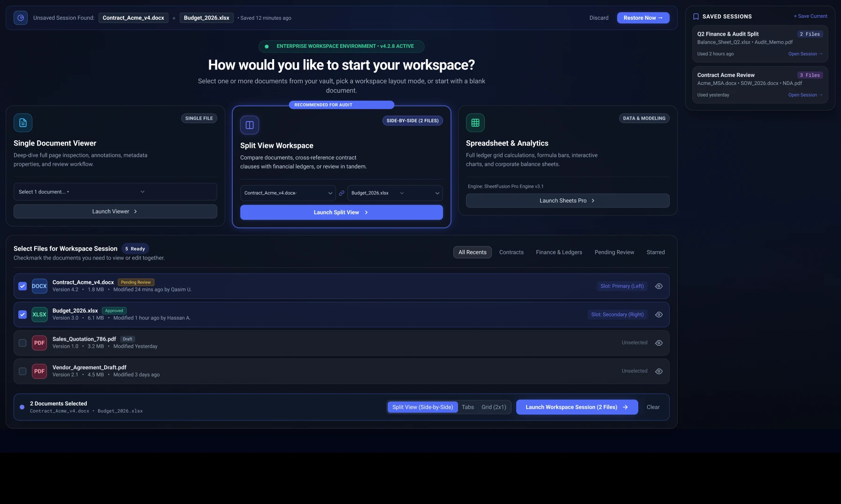Uncheck the Contract_Acme_v4.docx file checkbox

coord(23,286)
